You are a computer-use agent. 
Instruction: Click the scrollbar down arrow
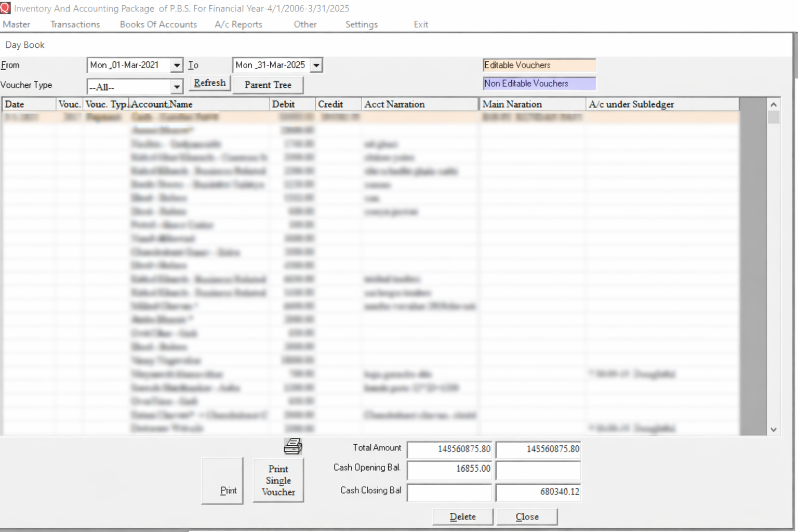(774, 429)
